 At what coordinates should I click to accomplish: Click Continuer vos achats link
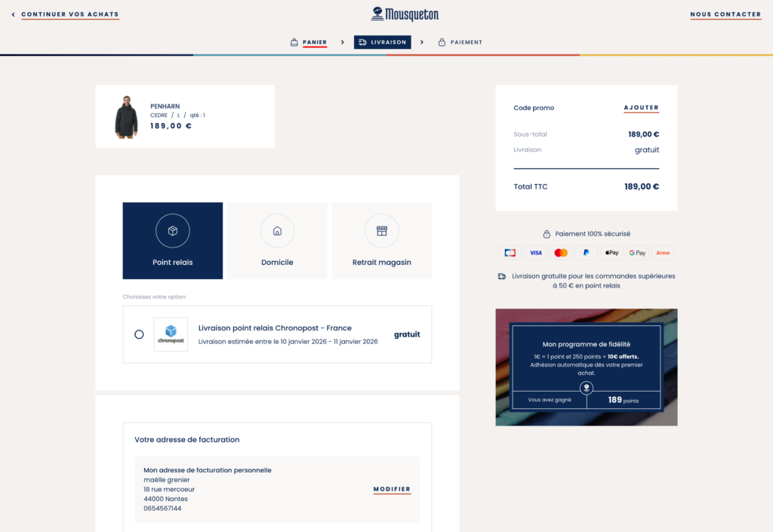pos(69,14)
